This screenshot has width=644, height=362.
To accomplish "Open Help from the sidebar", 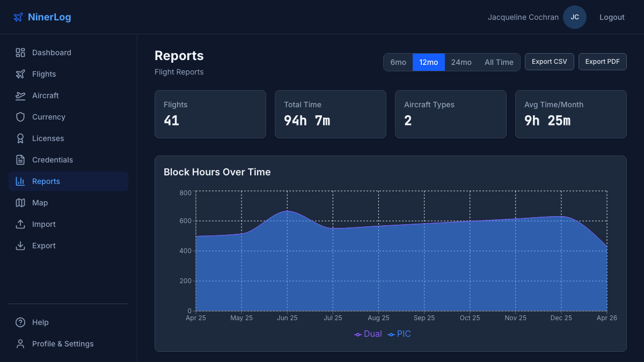I will (68, 322).
